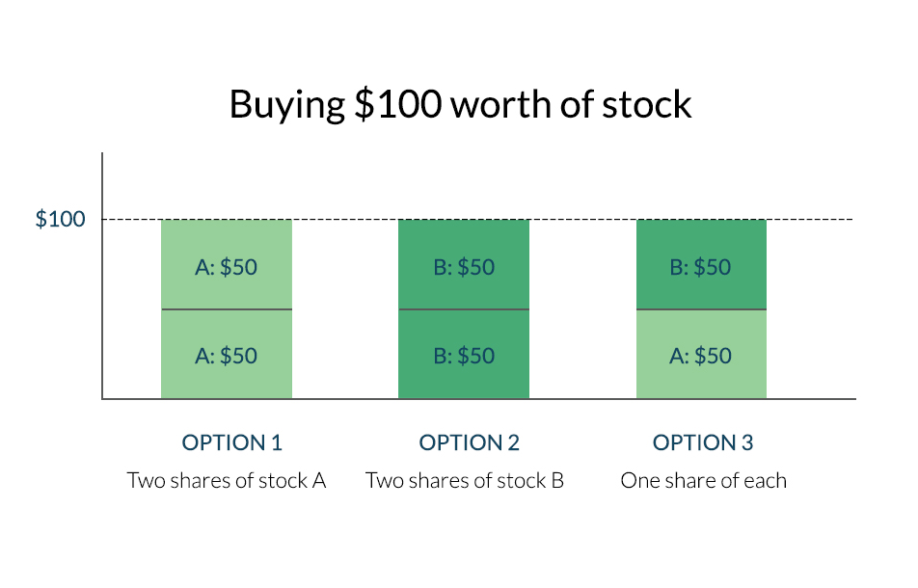The image size is (918, 588).
Task: Select the Two shares of stock A caption
Action: tap(227, 480)
